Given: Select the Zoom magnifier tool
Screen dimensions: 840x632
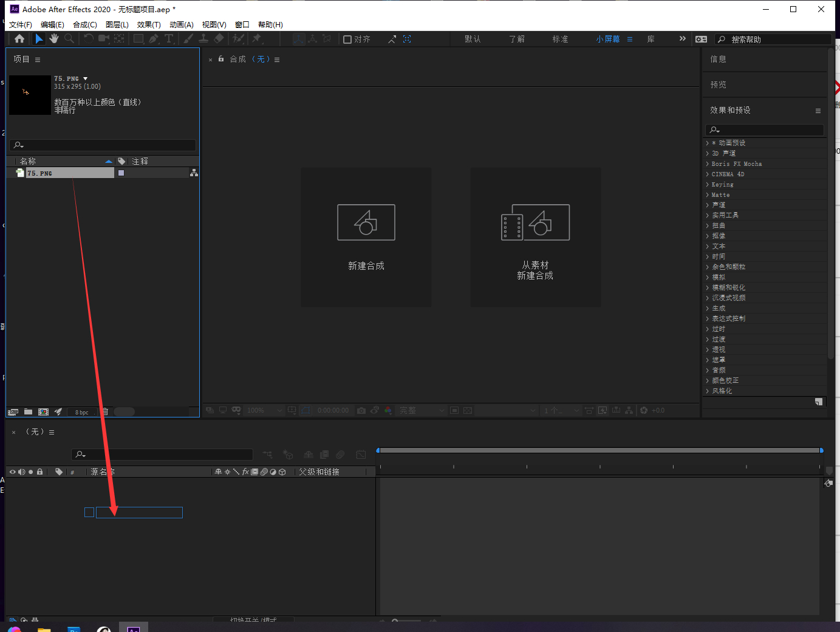Looking at the screenshot, I should pyautogui.click(x=69, y=39).
